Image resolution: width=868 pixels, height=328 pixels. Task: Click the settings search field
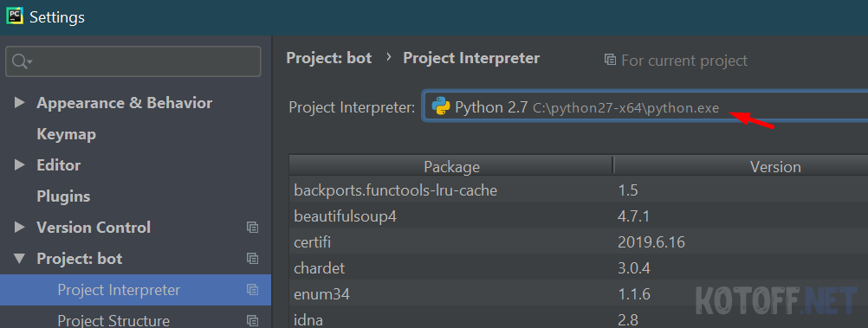click(133, 61)
